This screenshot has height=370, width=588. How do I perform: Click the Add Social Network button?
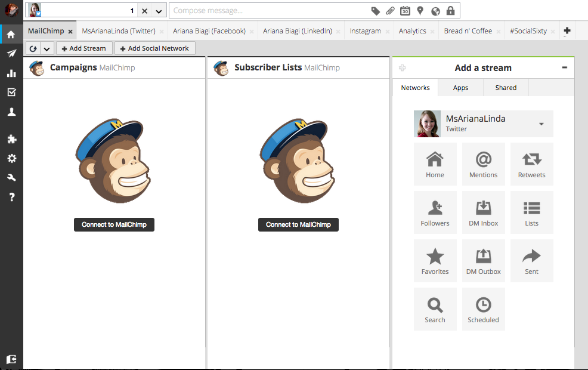(x=154, y=48)
